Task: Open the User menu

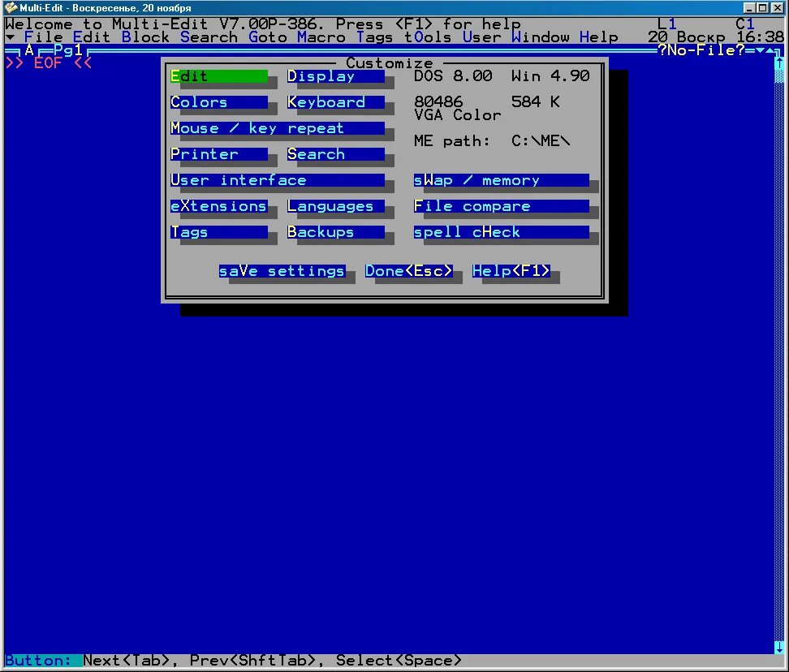Action: tap(481, 37)
